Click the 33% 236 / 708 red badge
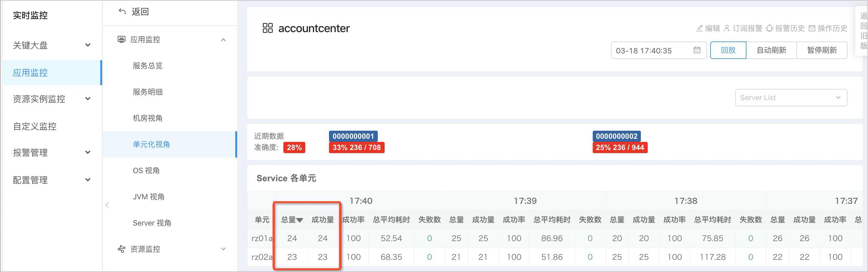The height and width of the screenshot is (272, 868). (357, 147)
